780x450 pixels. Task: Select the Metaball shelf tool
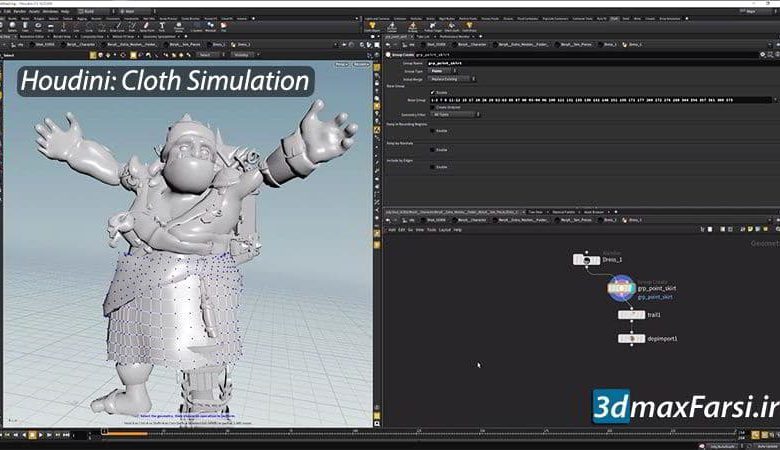(x=210, y=26)
